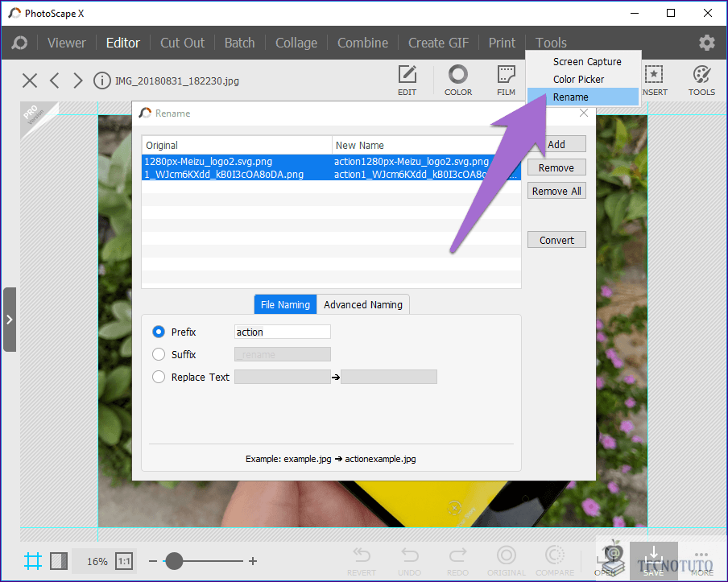Open the Create GIF tab
Screen dimensions: 728x582
pos(438,43)
